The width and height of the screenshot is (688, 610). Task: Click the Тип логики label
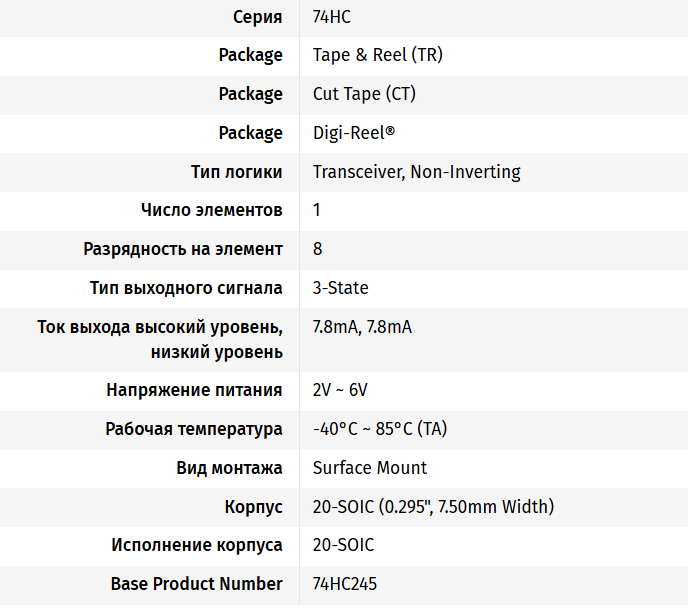[x=237, y=172]
